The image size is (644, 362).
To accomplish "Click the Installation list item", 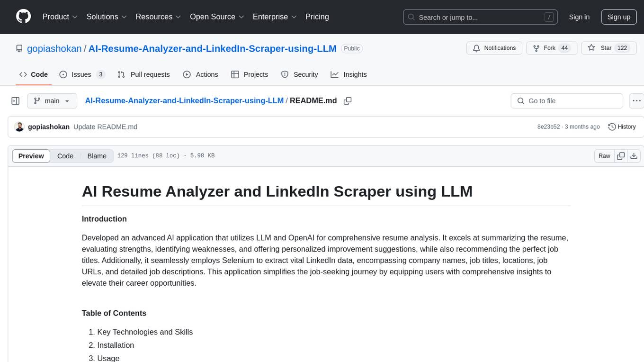I will [116, 345].
